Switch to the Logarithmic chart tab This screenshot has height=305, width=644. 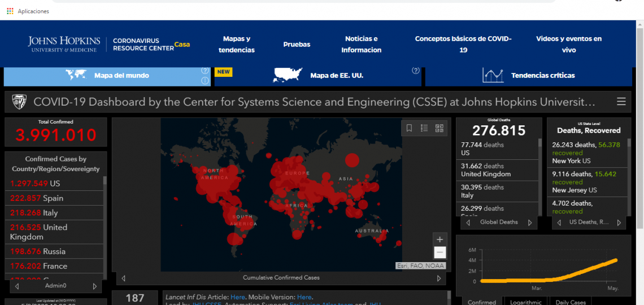point(526,302)
